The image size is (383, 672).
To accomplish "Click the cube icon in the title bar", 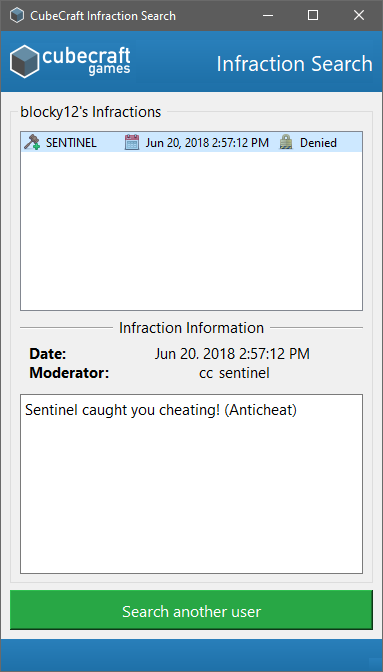I will pyautogui.click(x=17, y=16).
